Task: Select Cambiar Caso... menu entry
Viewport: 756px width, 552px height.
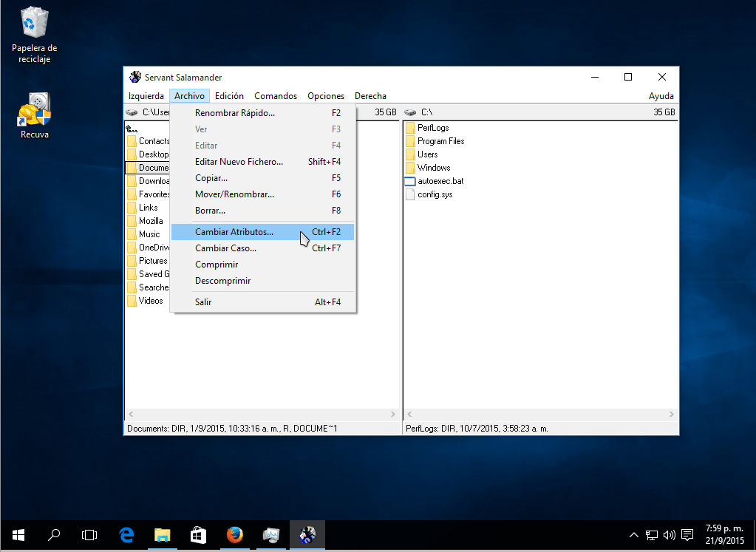Action: (x=263, y=248)
